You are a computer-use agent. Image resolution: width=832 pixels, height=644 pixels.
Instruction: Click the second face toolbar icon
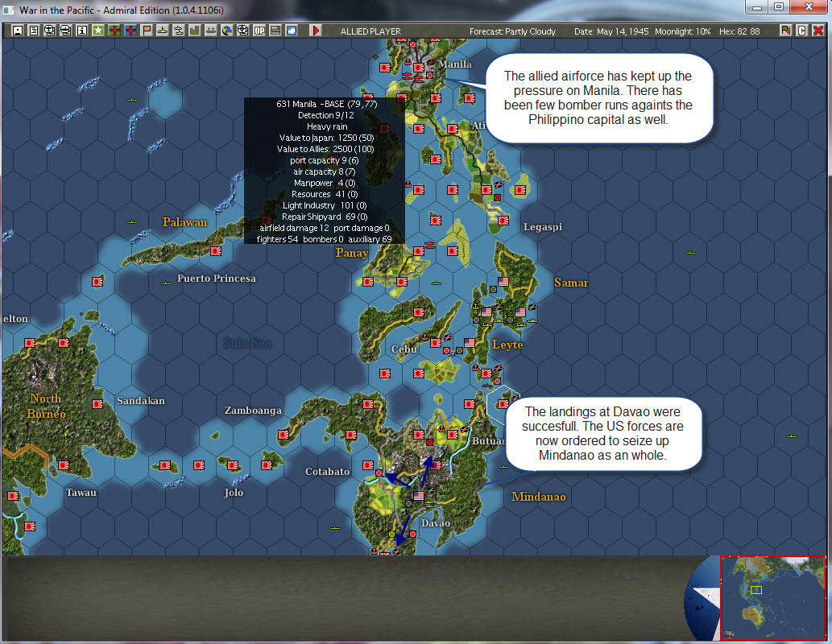click(66, 31)
